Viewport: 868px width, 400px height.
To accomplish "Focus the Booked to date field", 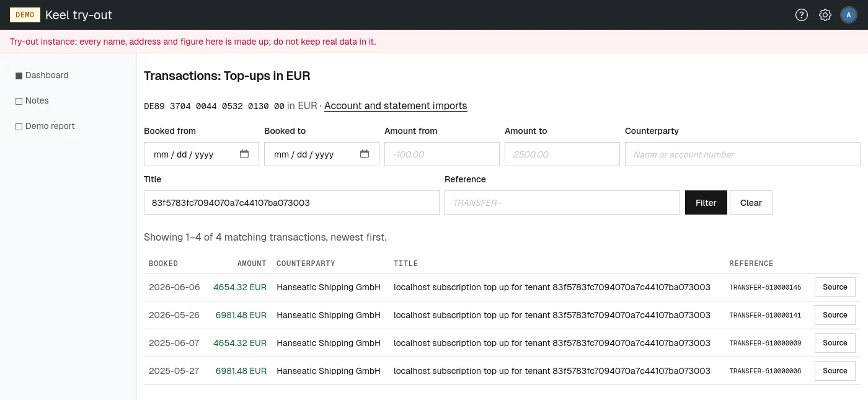I will [x=322, y=154].
